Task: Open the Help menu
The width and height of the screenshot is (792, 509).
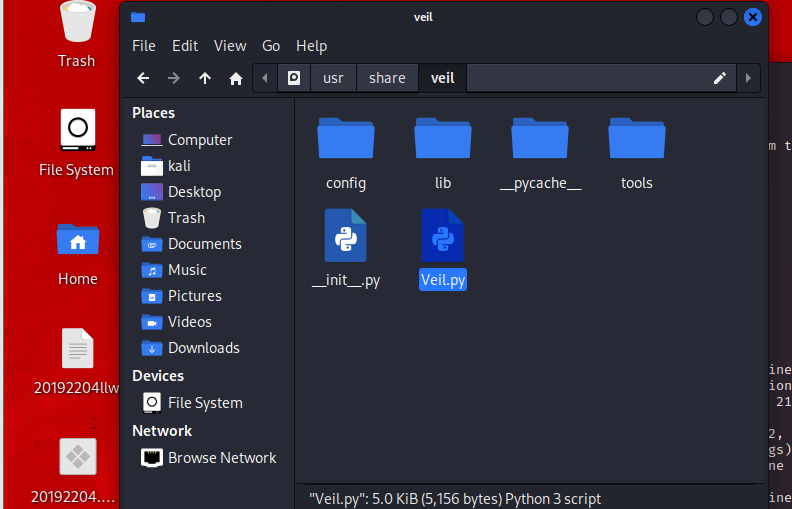Action: coord(312,46)
